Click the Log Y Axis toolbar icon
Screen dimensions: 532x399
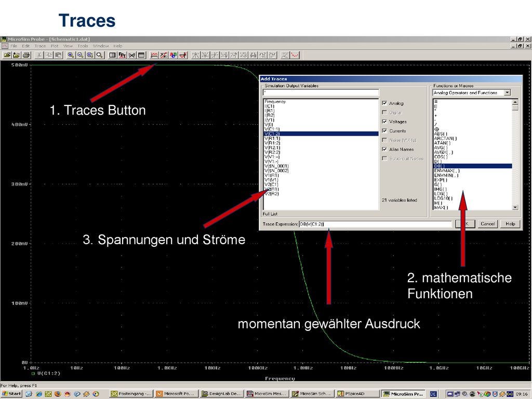pyautogui.click(x=141, y=55)
